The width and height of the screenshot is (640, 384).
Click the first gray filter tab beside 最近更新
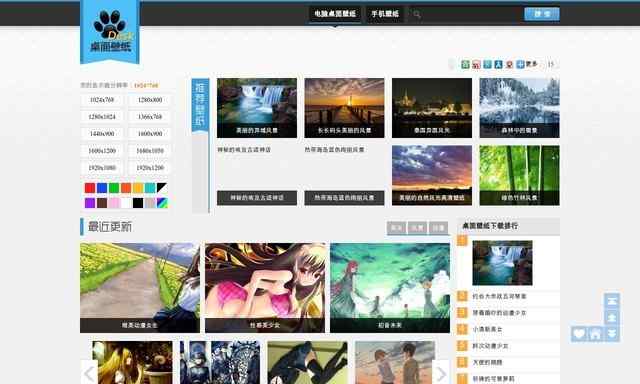396,228
